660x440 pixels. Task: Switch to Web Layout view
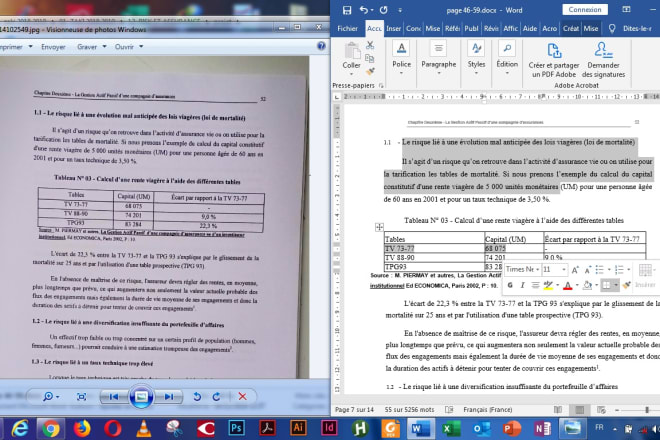(x=601, y=410)
